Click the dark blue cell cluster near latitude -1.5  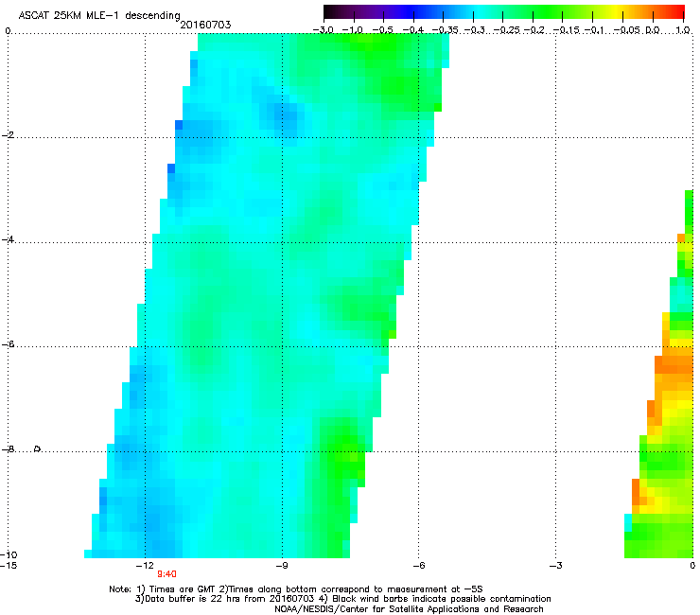coord(282,113)
